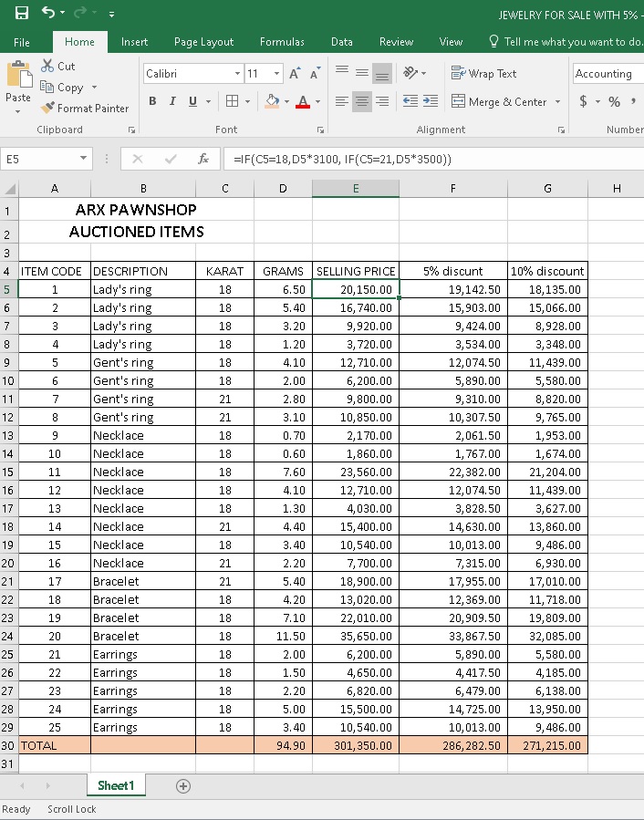Open Customize Quick Access Toolbar arrow

click(111, 14)
